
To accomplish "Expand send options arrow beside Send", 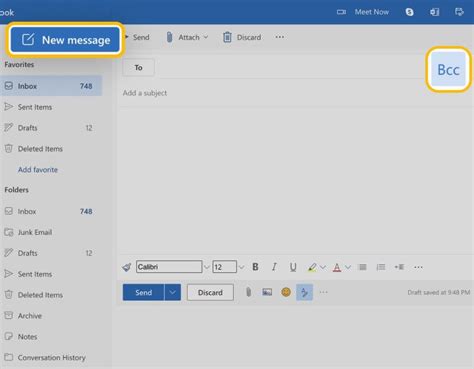I will tap(172, 292).
